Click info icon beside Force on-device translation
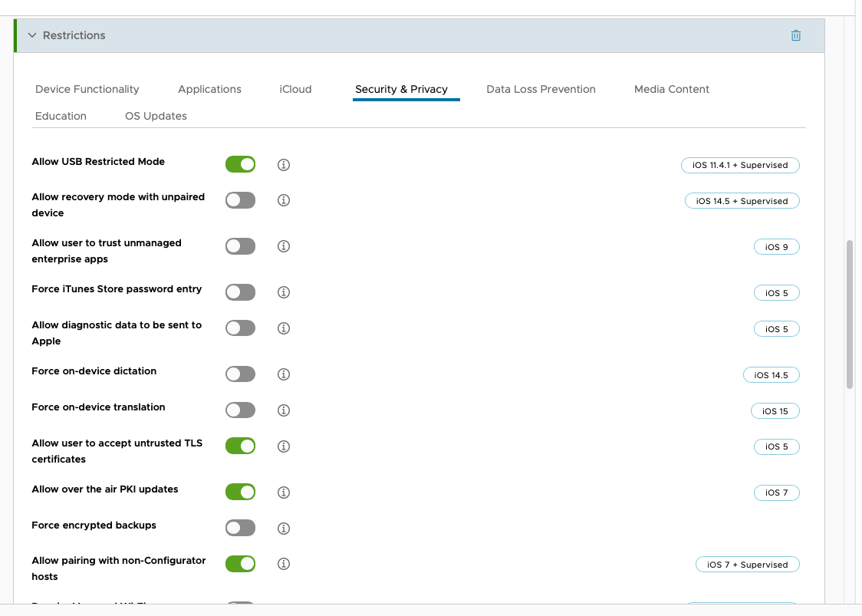Image resolution: width=862 pixels, height=616 pixels. [284, 410]
